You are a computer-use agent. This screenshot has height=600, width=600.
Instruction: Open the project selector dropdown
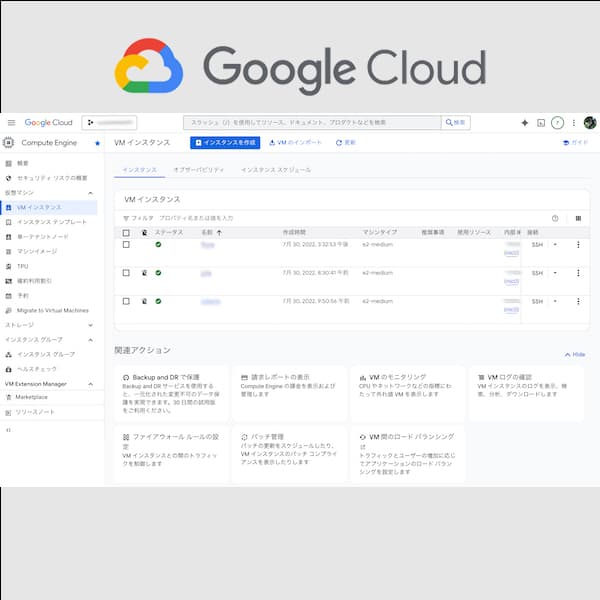123,123
